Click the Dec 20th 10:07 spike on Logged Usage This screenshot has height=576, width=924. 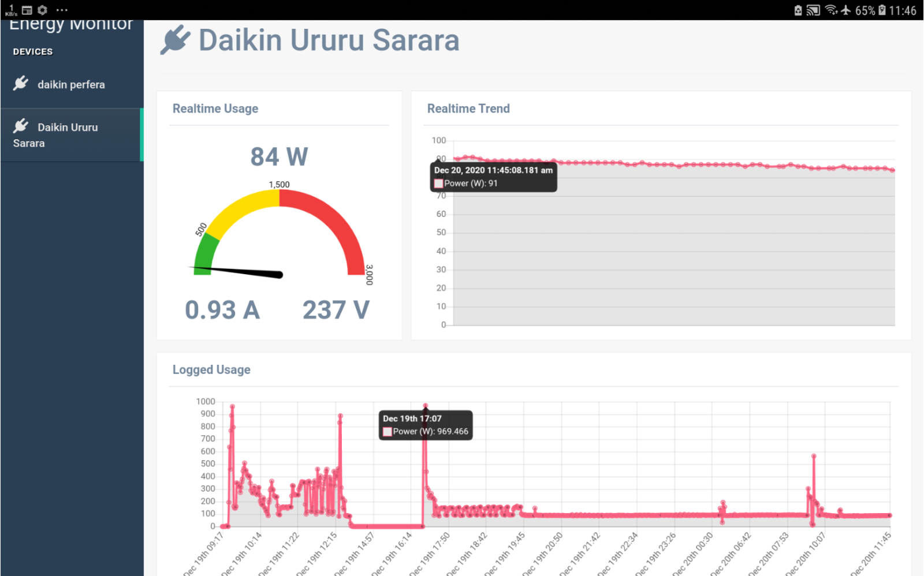(x=814, y=456)
